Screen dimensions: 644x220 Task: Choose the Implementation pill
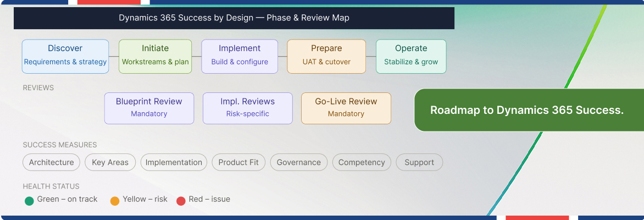coord(174,162)
